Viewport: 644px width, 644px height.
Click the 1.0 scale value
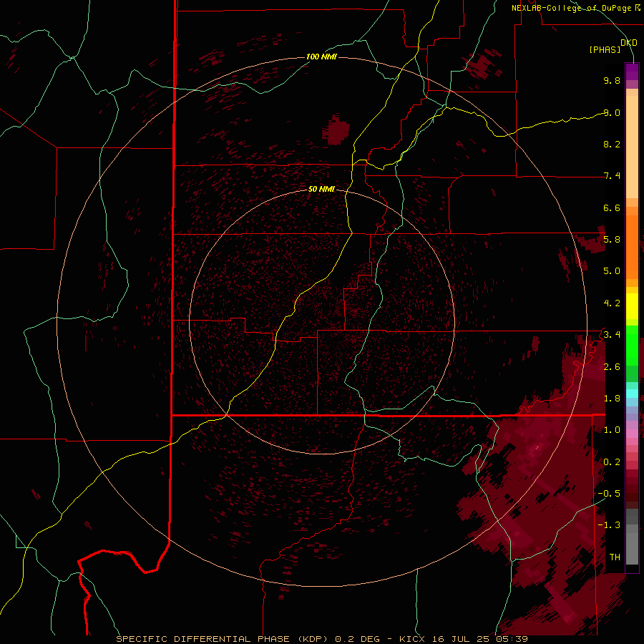(612, 430)
